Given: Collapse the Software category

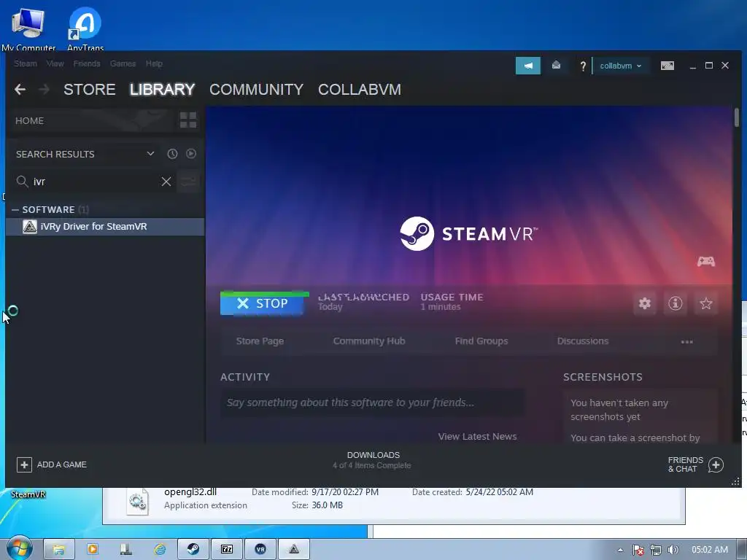Looking at the screenshot, I should [15, 209].
